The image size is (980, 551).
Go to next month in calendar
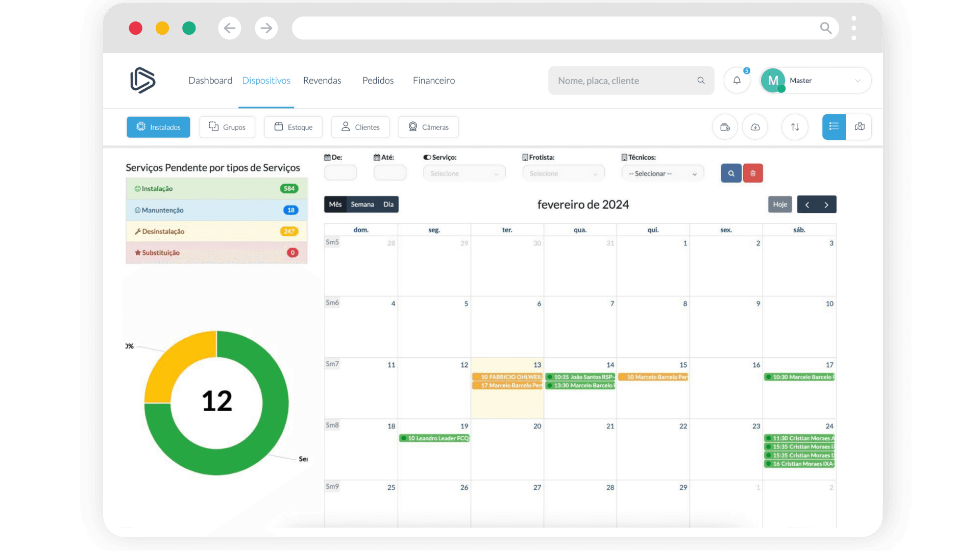coord(826,205)
